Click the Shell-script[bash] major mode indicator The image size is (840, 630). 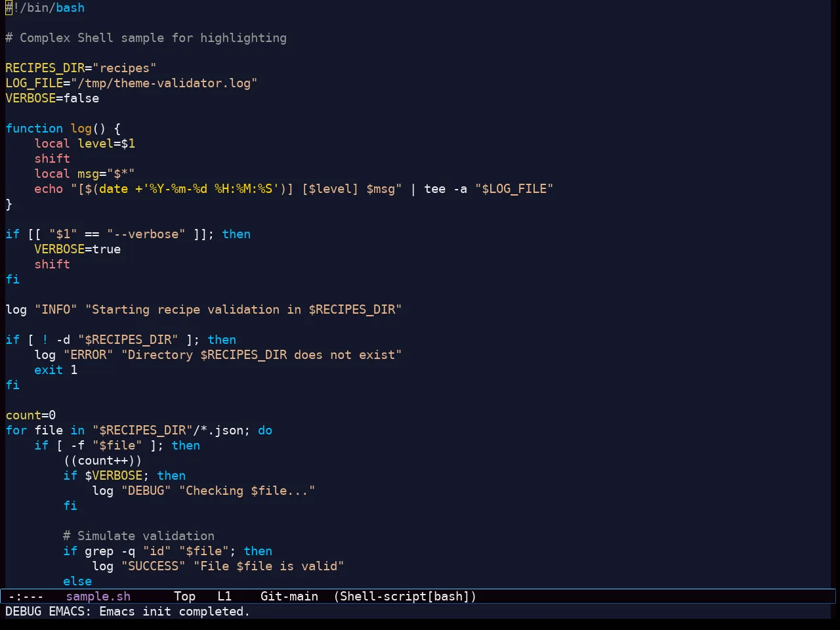click(405, 597)
